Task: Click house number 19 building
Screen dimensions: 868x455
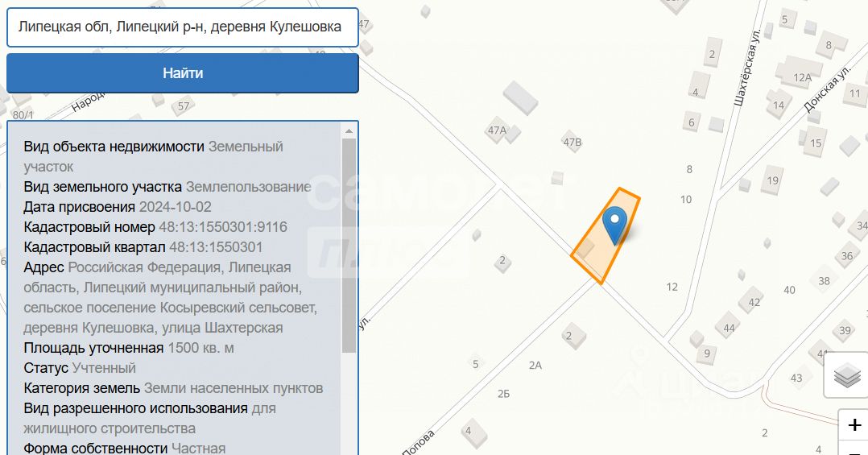Action: pos(772,180)
